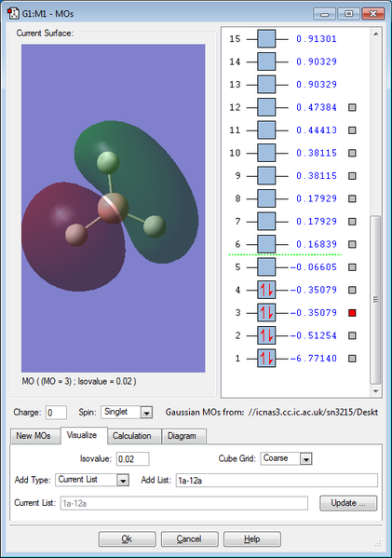Viewport: 392px width, 558px height.
Task: Select the orbital box for MO 9
Action: point(266,176)
